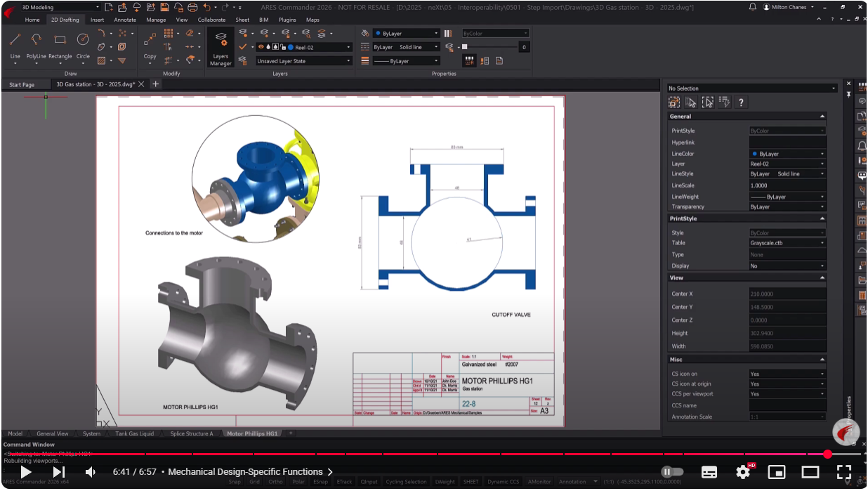Click the CCS name field
Viewport: 868px width, 491px height.
[787, 405]
